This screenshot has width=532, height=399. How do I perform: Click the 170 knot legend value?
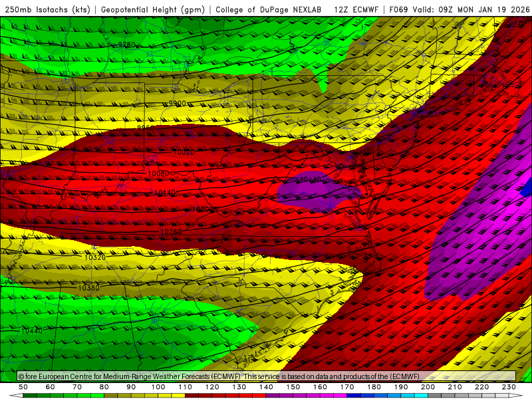[x=347, y=387]
